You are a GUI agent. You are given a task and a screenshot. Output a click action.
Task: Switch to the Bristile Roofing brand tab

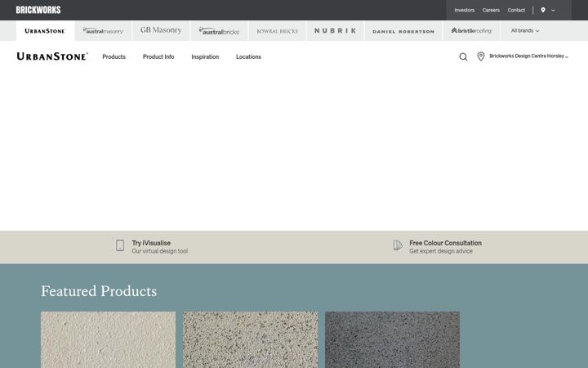click(x=472, y=31)
